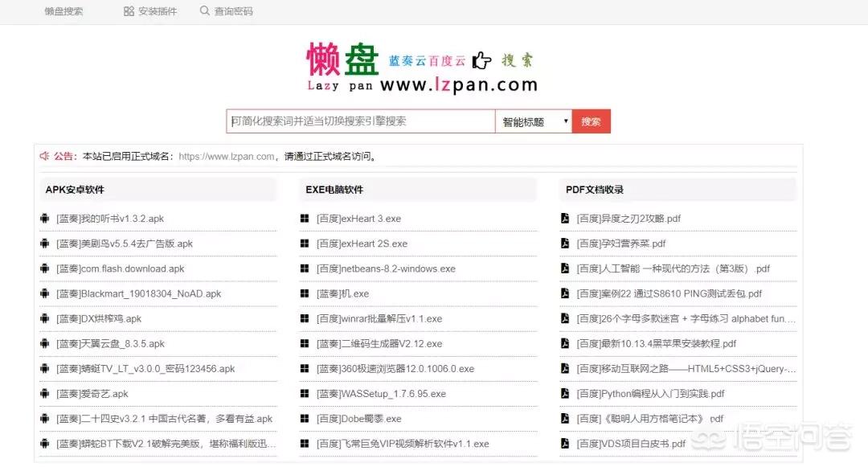868x467 pixels.
Task: Open [蓝奏]二十四史v3.2.1 apk entry
Action: pyautogui.click(x=165, y=419)
